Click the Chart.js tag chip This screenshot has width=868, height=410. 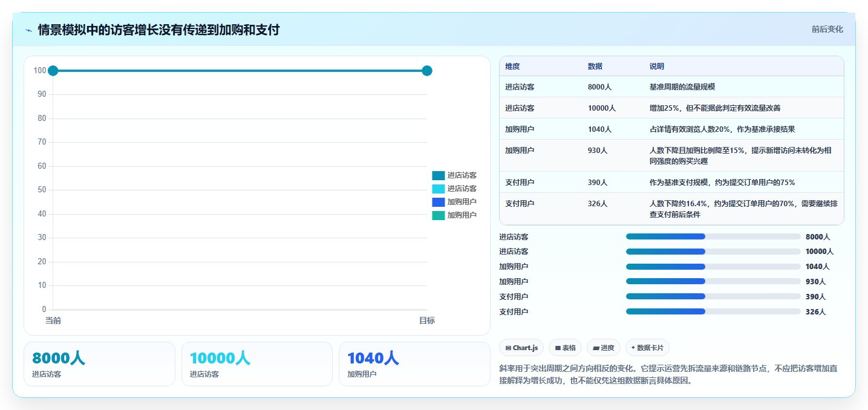click(522, 348)
